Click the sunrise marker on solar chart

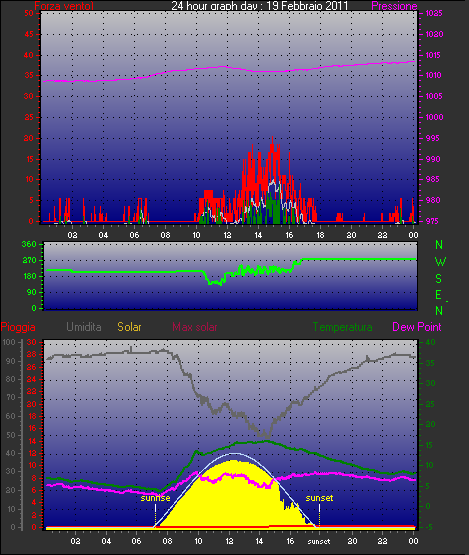click(x=155, y=498)
